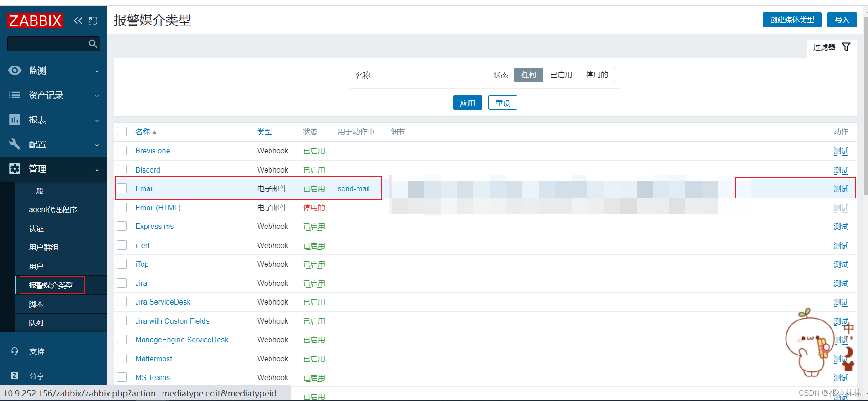
Task: Check the Email (HTML) row checkbox
Action: coord(122,208)
